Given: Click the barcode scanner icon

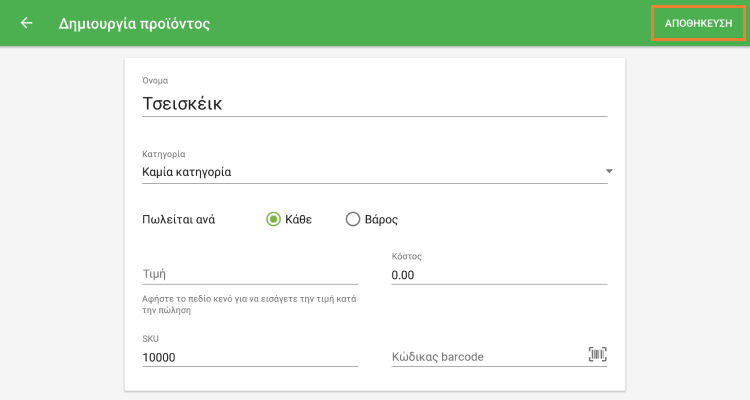Looking at the screenshot, I should (597, 355).
